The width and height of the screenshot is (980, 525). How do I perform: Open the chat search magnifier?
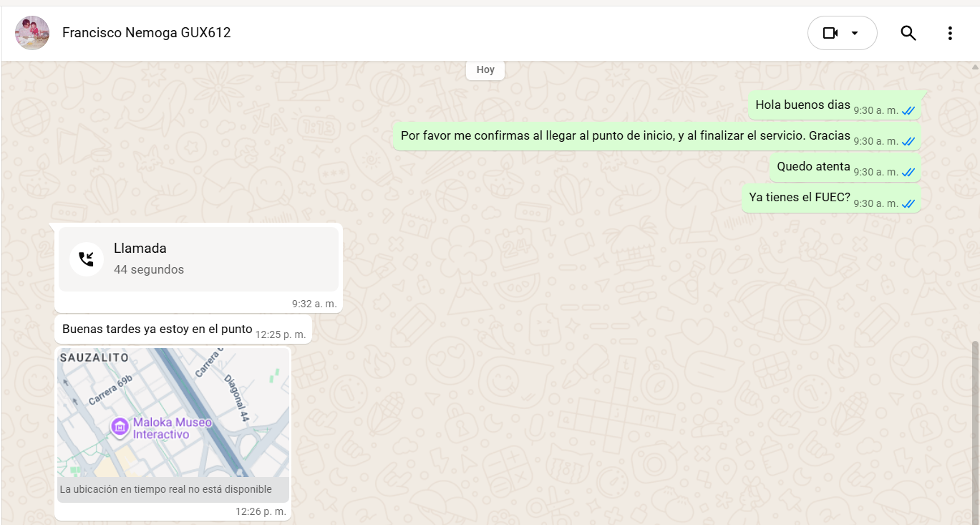908,33
